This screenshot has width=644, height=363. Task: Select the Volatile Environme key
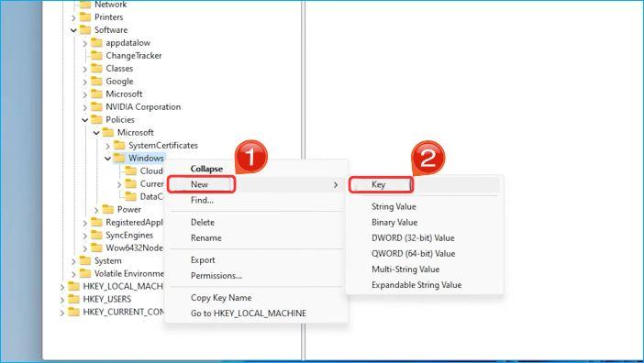pos(129,273)
